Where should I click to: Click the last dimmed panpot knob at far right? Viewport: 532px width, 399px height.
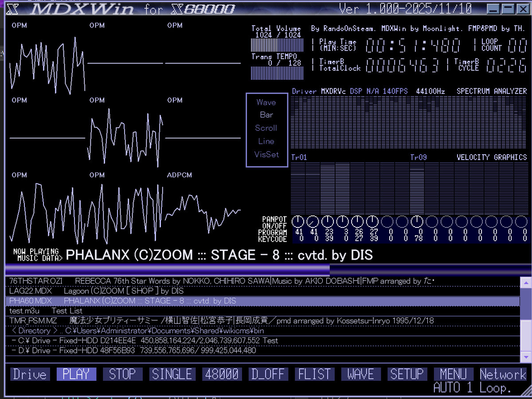click(521, 221)
